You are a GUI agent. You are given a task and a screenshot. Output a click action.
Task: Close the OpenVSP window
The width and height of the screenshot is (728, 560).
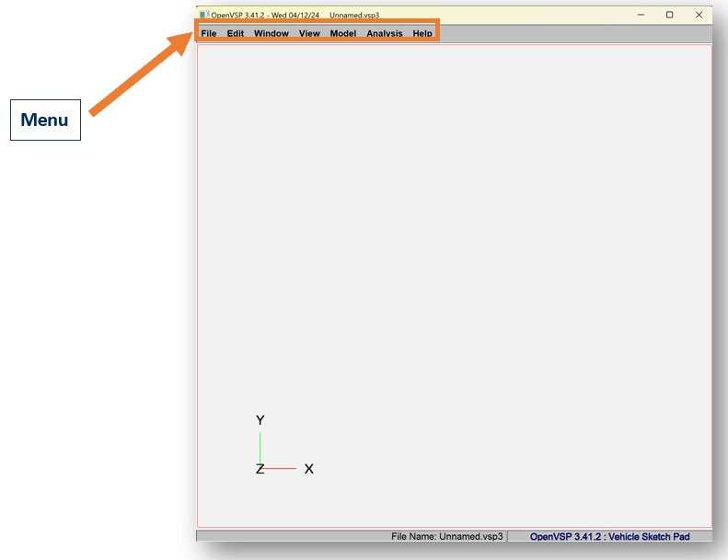tap(699, 15)
